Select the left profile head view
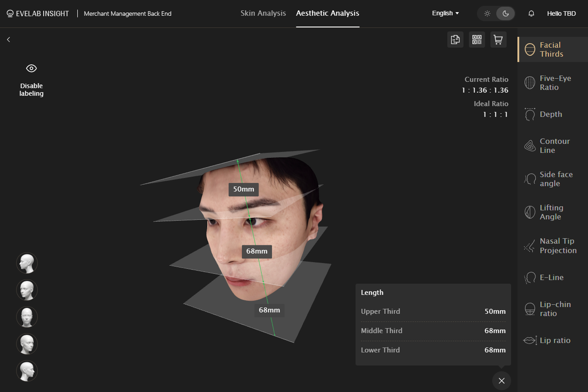The width and height of the screenshot is (588, 392). point(27,263)
